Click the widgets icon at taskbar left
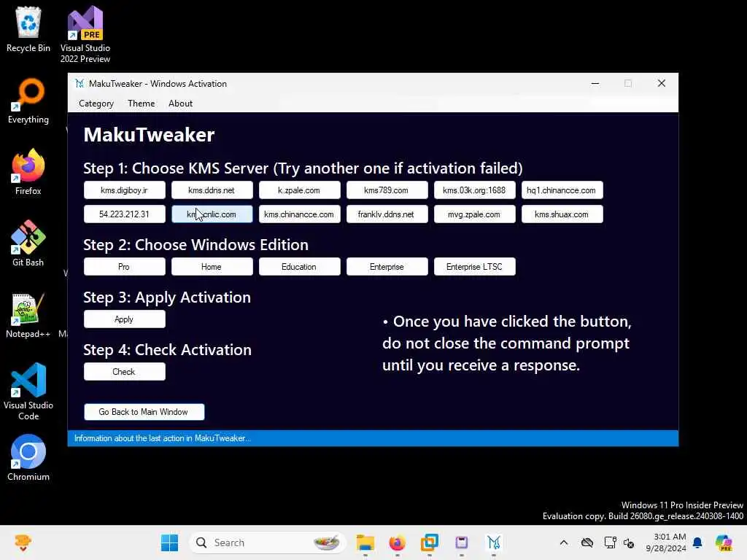The image size is (747, 560). pos(23,542)
